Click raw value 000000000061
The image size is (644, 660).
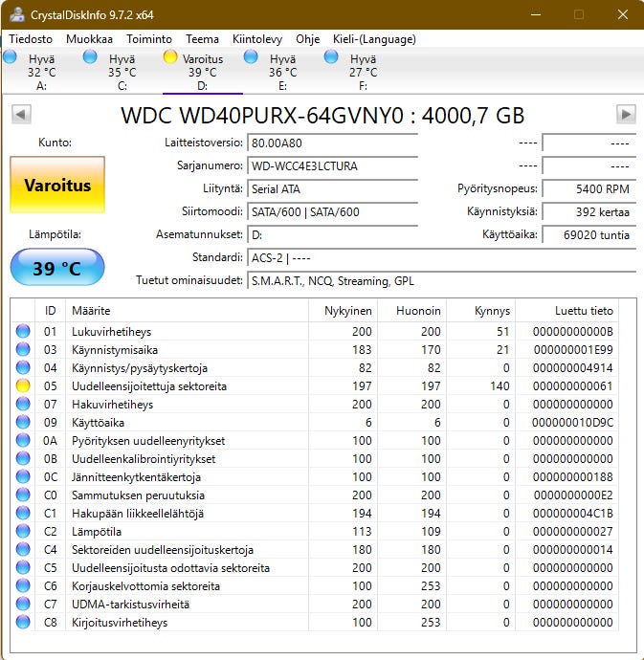click(572, 386)
